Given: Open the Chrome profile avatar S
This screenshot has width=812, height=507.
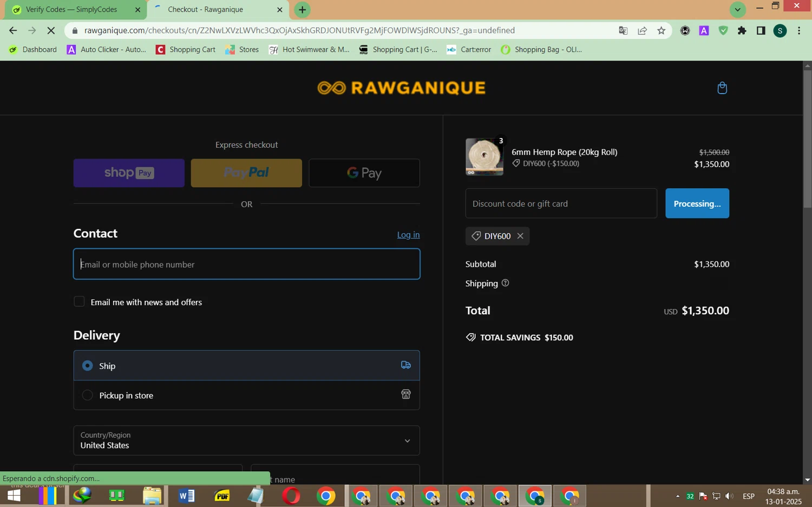Looking at the screenshot, I should [x=780, y=31].
